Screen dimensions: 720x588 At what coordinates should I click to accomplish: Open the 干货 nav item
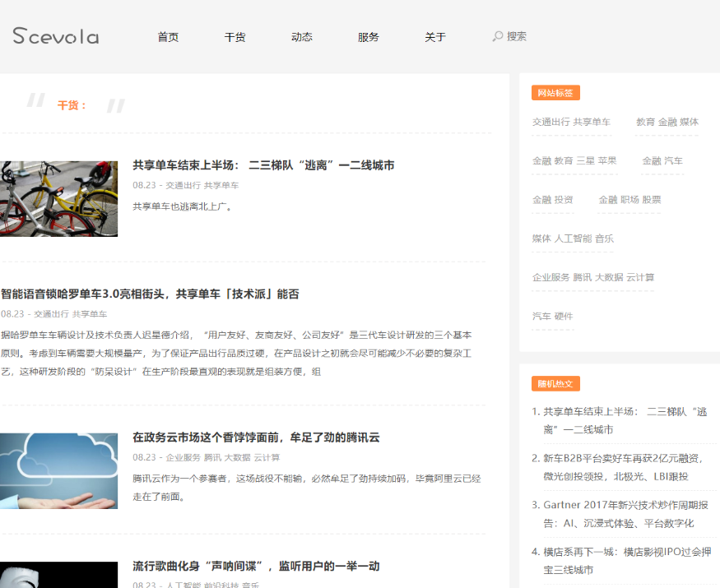click(235, 37)
